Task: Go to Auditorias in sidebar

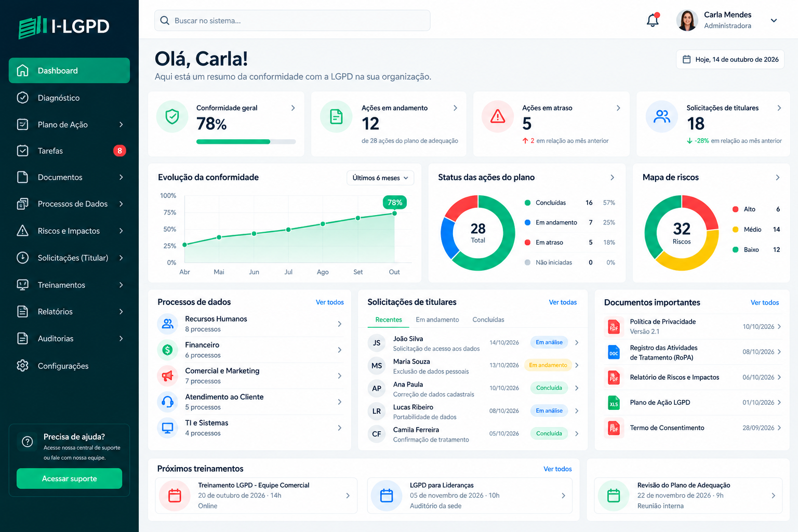Action: pyautogui.click(x=69, y=339)
